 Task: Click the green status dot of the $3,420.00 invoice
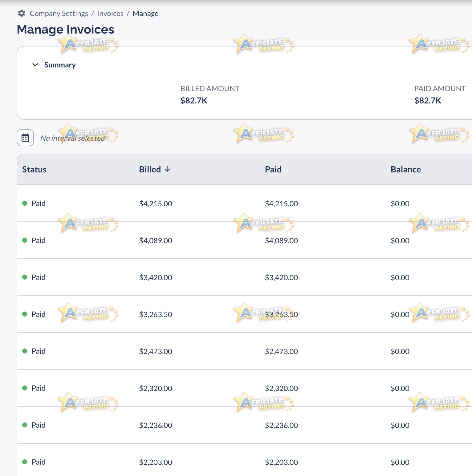(25, 277)
